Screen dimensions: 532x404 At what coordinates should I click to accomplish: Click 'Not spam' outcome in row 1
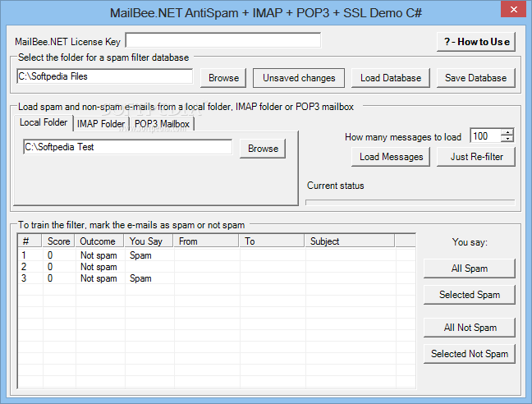click(99, 255)
